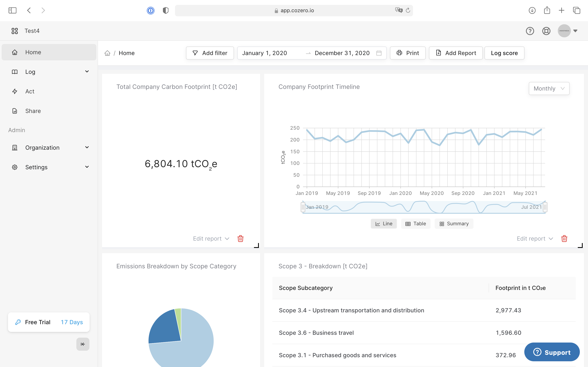Switch timeline view to Table
The height and width of the screenshot is (367, 588).
(416, 223)
